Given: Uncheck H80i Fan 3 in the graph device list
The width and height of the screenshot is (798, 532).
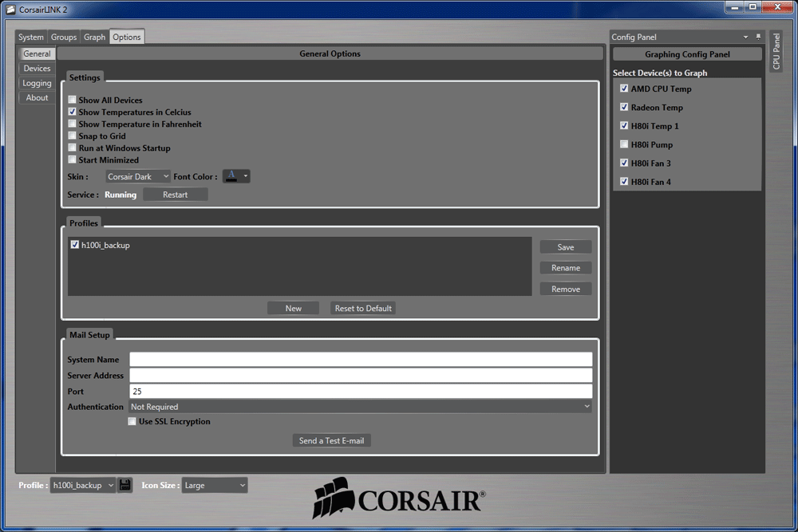Looking at the screenshot, I should [624, 163].
